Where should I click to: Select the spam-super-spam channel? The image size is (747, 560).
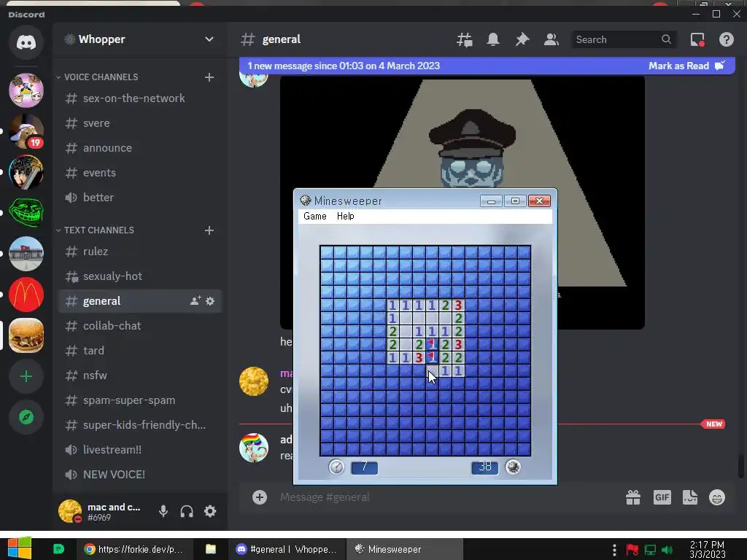click(x=140, y=400)
